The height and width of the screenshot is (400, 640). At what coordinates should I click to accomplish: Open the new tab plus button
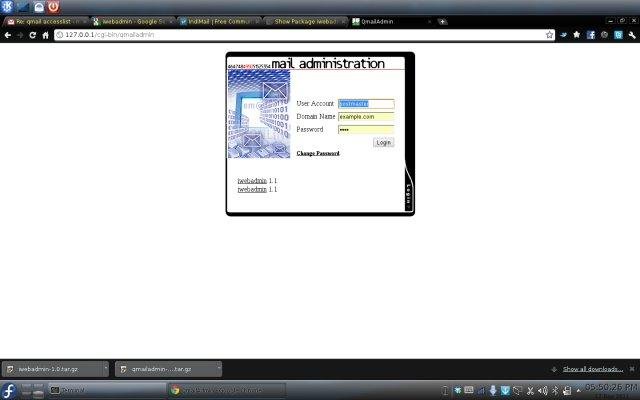click(x=442, y=21)
